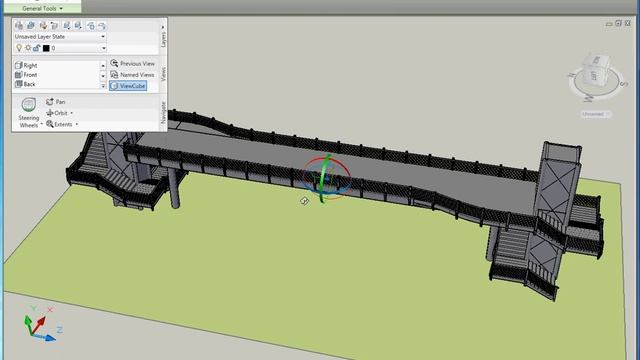Open the Extents dropdown arrow
This screenshot has width=640, height=360.
(77, 124)
